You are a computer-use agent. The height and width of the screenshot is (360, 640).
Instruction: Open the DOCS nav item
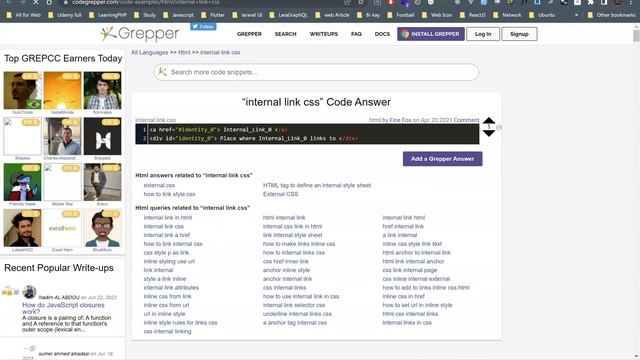382,34
